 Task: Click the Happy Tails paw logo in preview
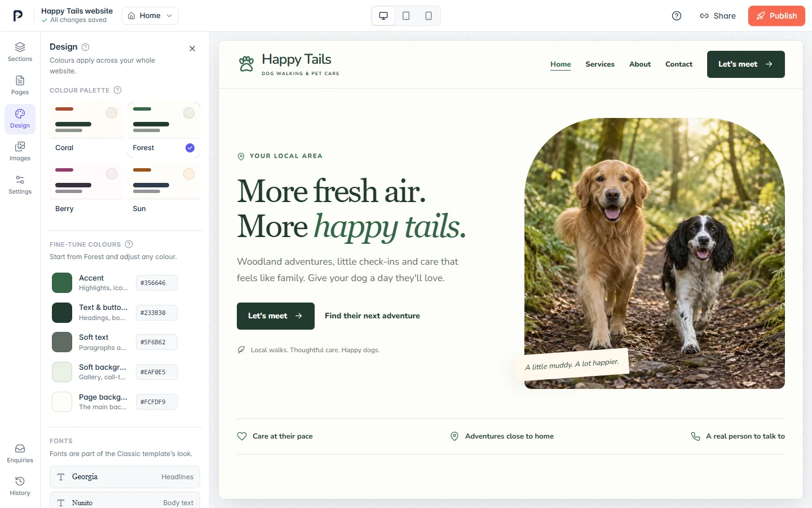[246, 64]
